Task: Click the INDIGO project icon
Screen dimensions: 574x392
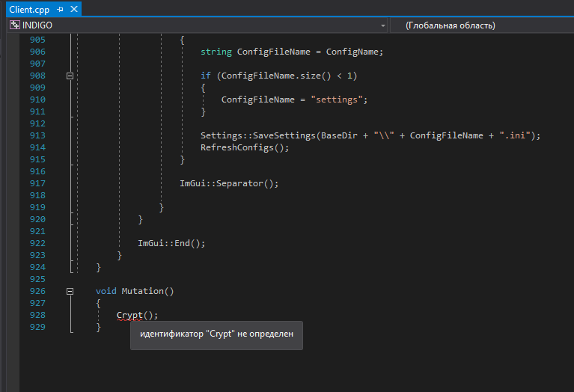Action: [x=14, y=25]
